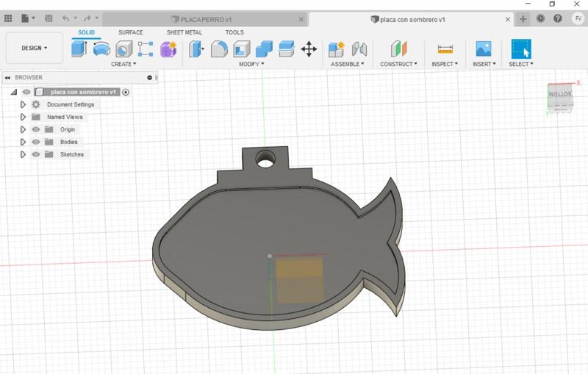
Task: Close the PLACAPERRO v1 tab
Action: 301,20
